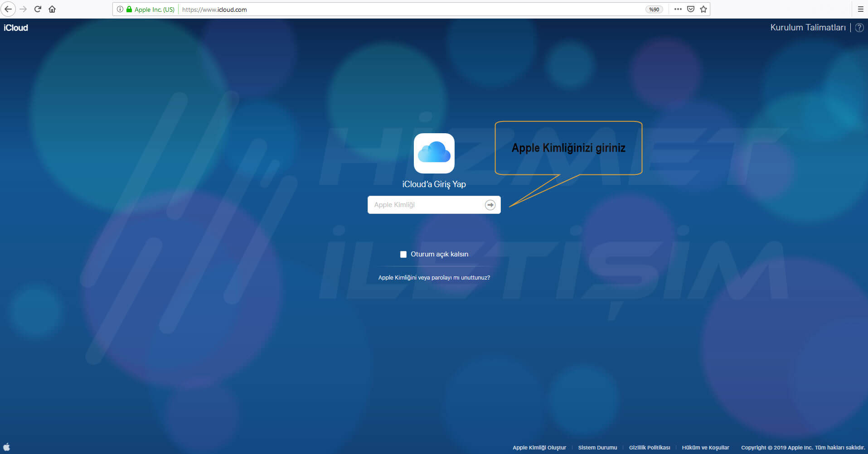Image resolution: width=868 pixels, height=454 pixels.
Task: Click the Apple logo in the footer
Action: (x=6, y=447)
